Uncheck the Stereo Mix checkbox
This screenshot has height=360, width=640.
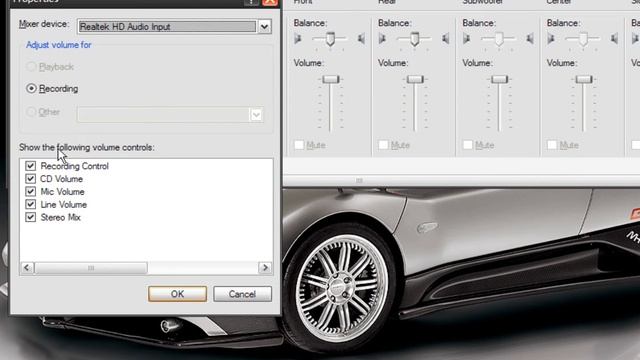(31, 217)
